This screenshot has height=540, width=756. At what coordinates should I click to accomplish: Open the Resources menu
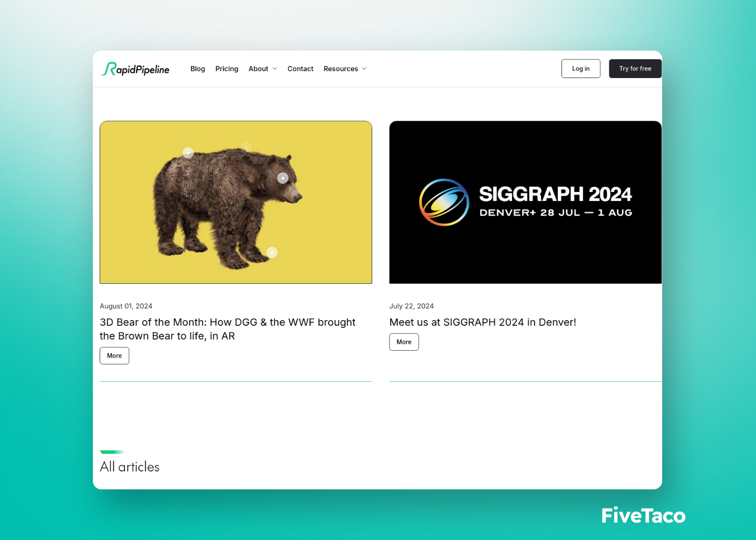pyautogui.click(x=341, y=69)
